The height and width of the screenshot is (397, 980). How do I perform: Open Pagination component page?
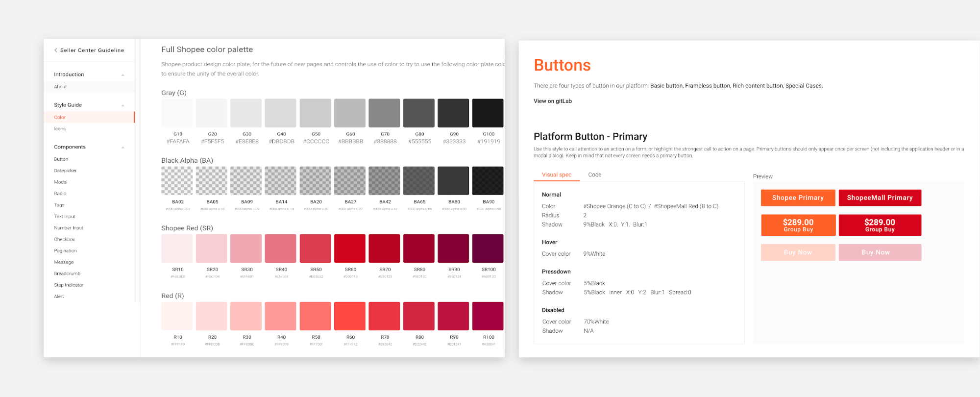coord(65,251)
